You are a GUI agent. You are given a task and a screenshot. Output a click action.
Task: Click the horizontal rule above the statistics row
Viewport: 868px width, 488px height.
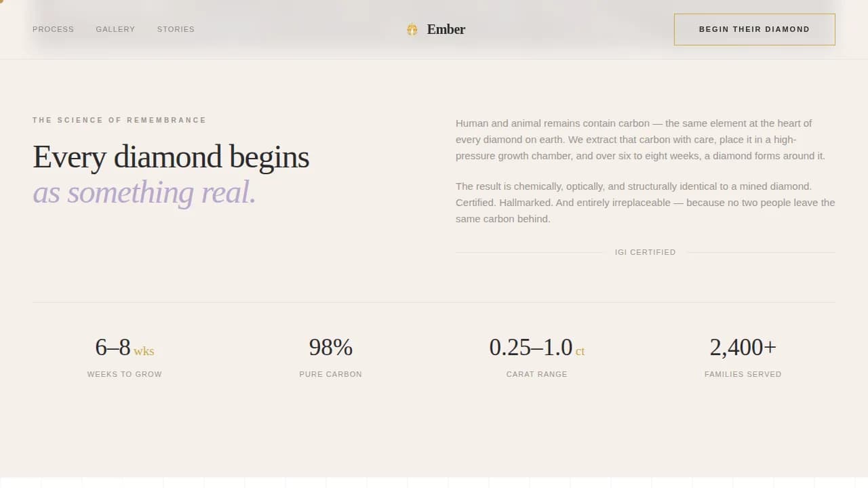pyautogui.click(x=434, y=303)
